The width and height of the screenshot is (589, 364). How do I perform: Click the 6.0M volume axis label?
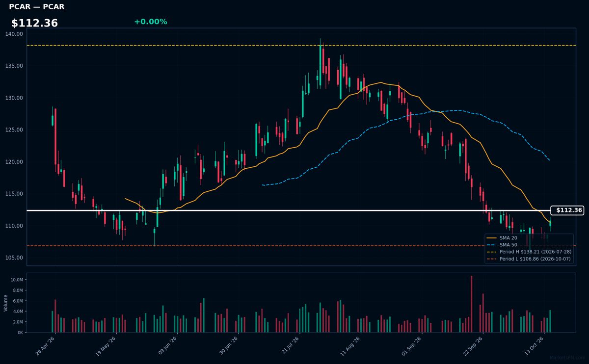click(18, 301)
